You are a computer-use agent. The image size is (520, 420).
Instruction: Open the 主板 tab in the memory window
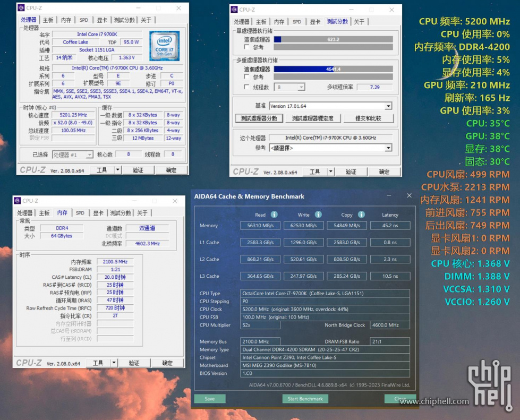coord(45,213)
